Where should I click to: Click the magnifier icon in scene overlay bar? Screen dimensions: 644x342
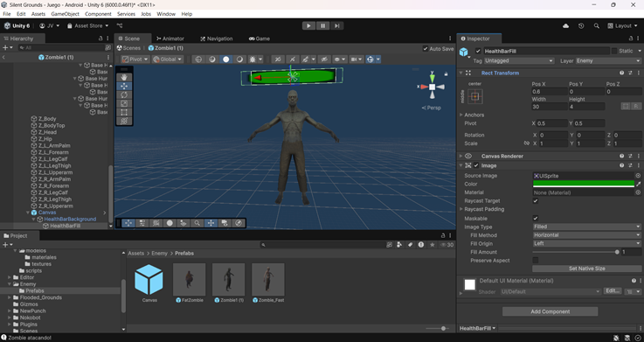[197, 223]
